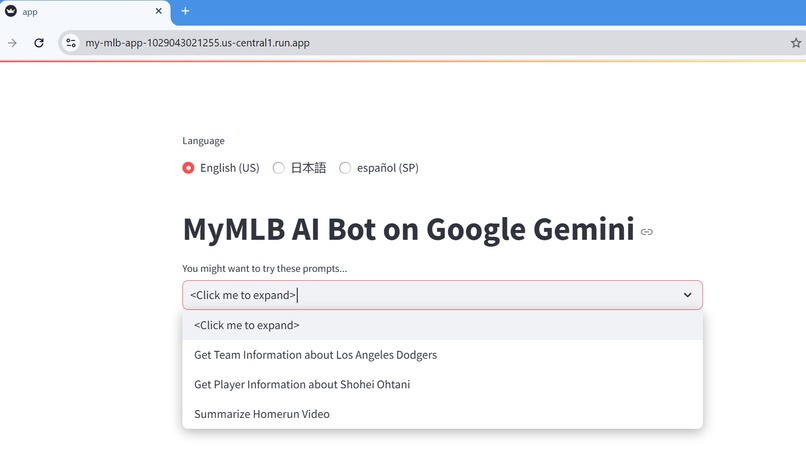The image size is (806, 450).
Task: Choose 'Get Team Information about Los Angeles Dodgers'
Action: click(442, 355)
